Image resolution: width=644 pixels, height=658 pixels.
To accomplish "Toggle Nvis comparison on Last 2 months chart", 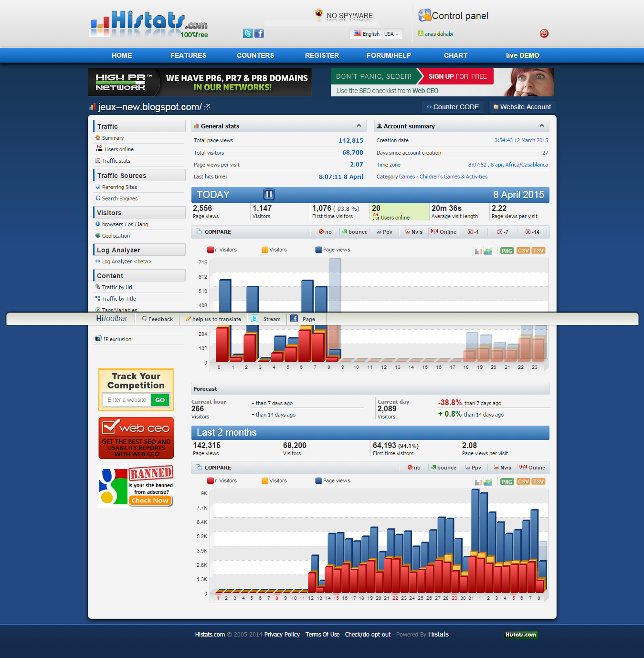I will click(x=503, y=468).
